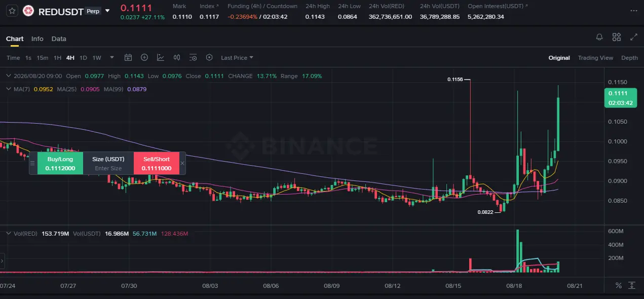Click the 0.1150 price axis label

tap(618, 82)
